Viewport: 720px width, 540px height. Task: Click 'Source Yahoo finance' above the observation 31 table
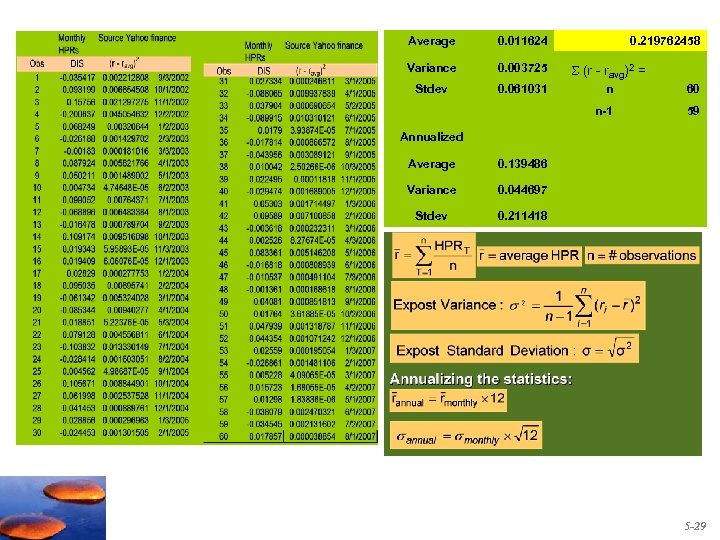(x=324, y=45)
